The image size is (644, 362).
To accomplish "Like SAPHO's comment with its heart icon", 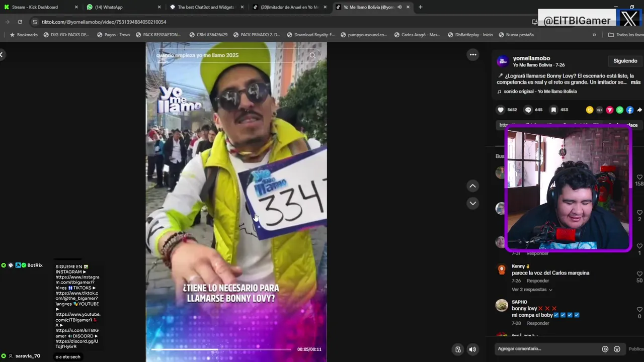I will pos(639,310).
